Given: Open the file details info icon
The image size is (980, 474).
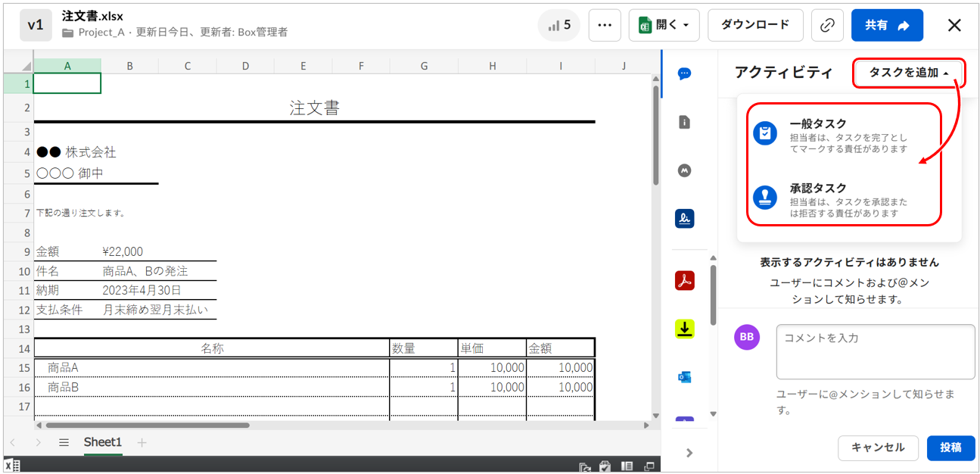Looking at the screenshot, I should (x=684, y=122).
